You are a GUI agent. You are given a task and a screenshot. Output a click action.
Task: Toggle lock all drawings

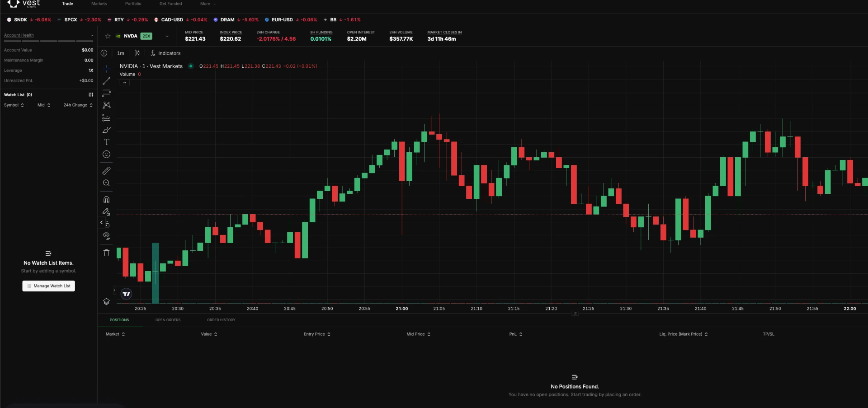click(107, 224)
